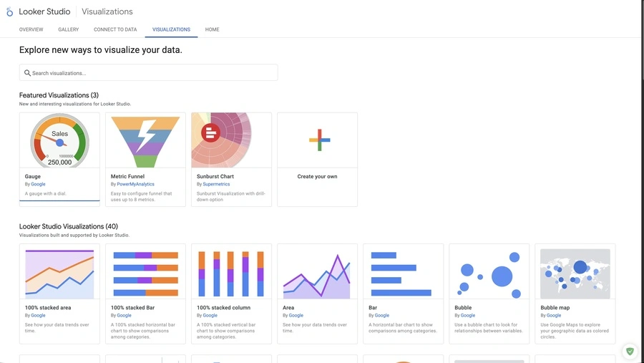The height and width of the screenshot is (363, 644).
Task: Open Google link under 100% stacked Bar
Action: pyautogui.click(x=124, y=315)
